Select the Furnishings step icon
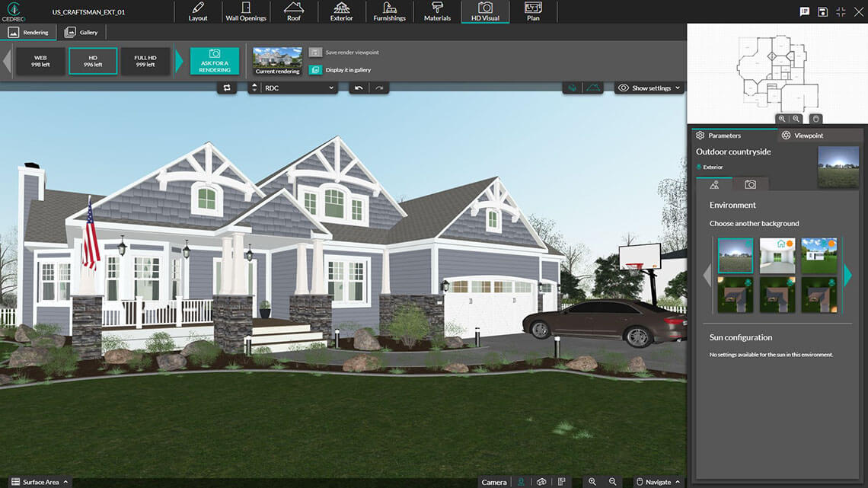The height and width of the screenshot is (488, 868). tap(389, 11)
